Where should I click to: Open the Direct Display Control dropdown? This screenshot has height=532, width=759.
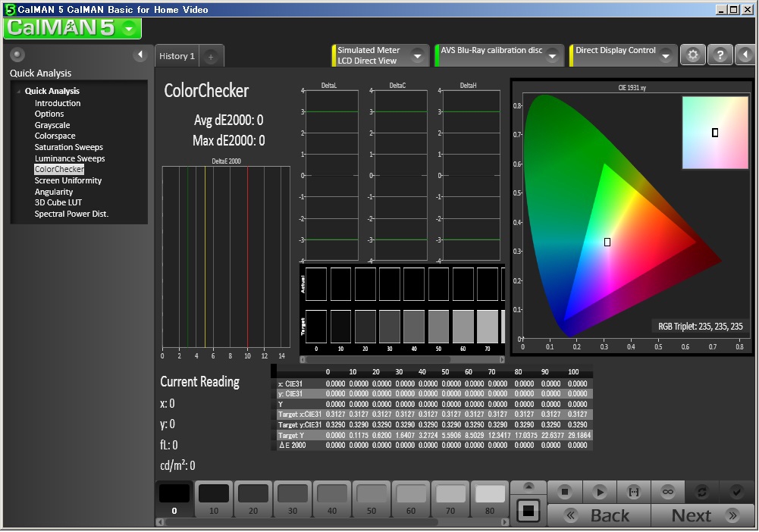click(x=666, y=56)
